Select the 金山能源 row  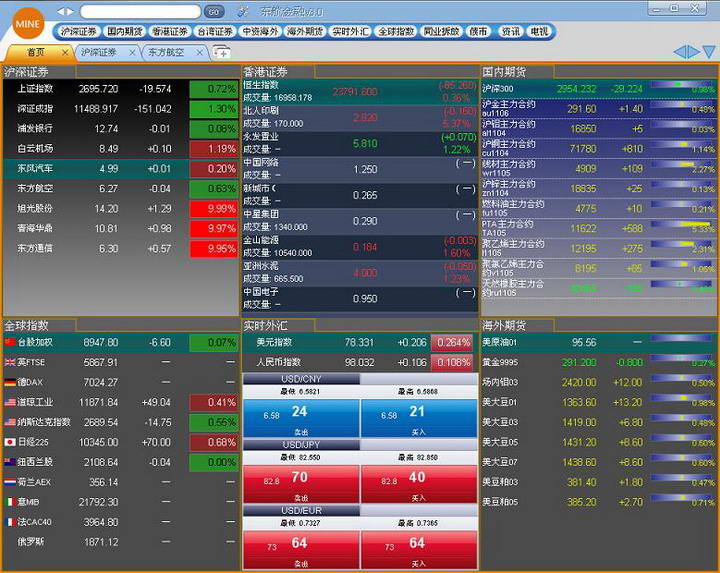click(x=360, y=247)
